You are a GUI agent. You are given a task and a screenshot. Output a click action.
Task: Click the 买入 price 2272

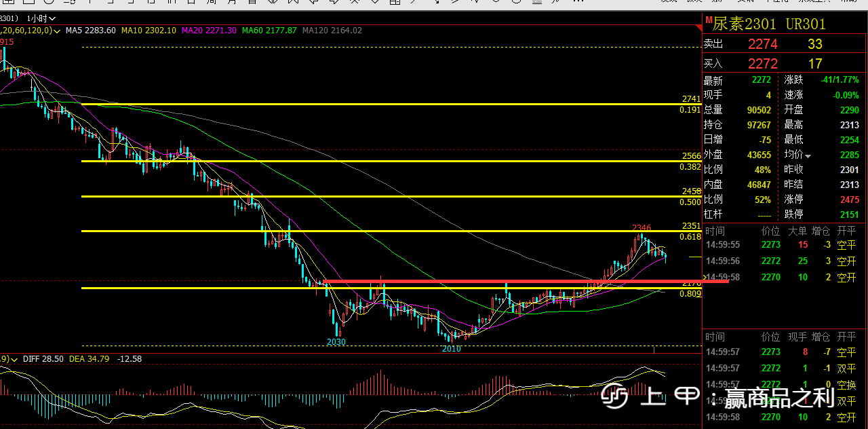[x=762, y=64]
